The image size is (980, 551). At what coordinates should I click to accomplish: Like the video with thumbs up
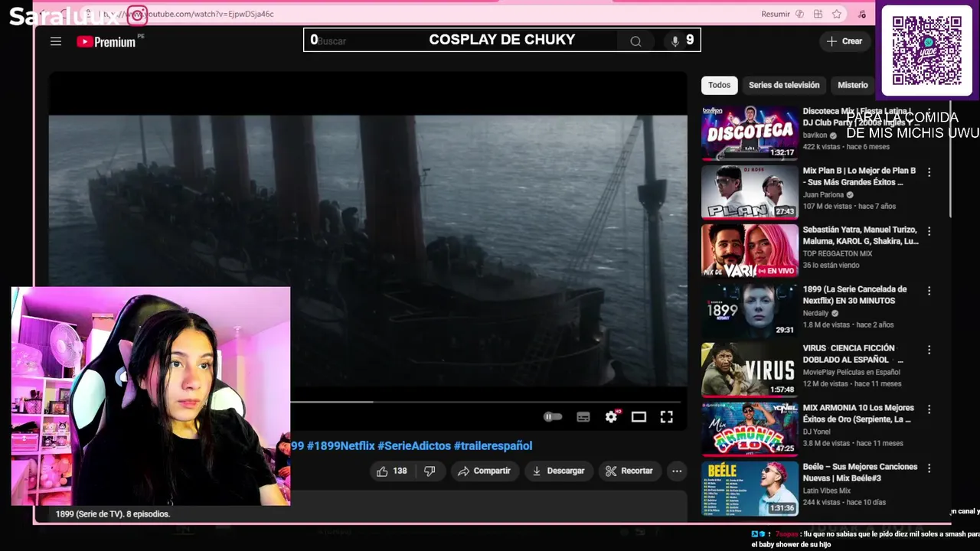392,471
